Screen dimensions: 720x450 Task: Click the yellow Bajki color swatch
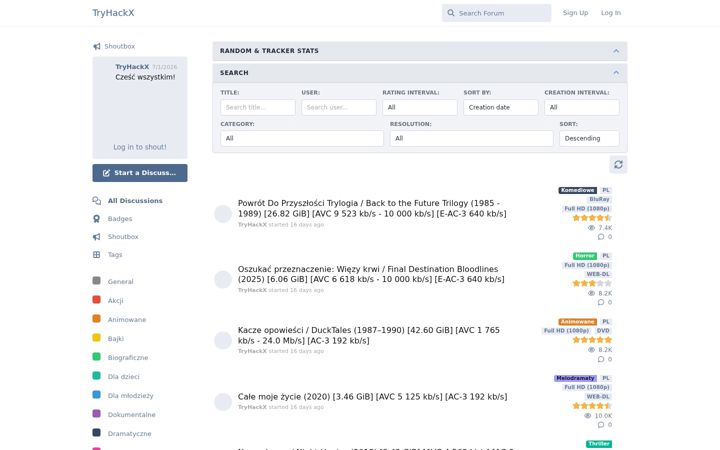click(96, 338)
